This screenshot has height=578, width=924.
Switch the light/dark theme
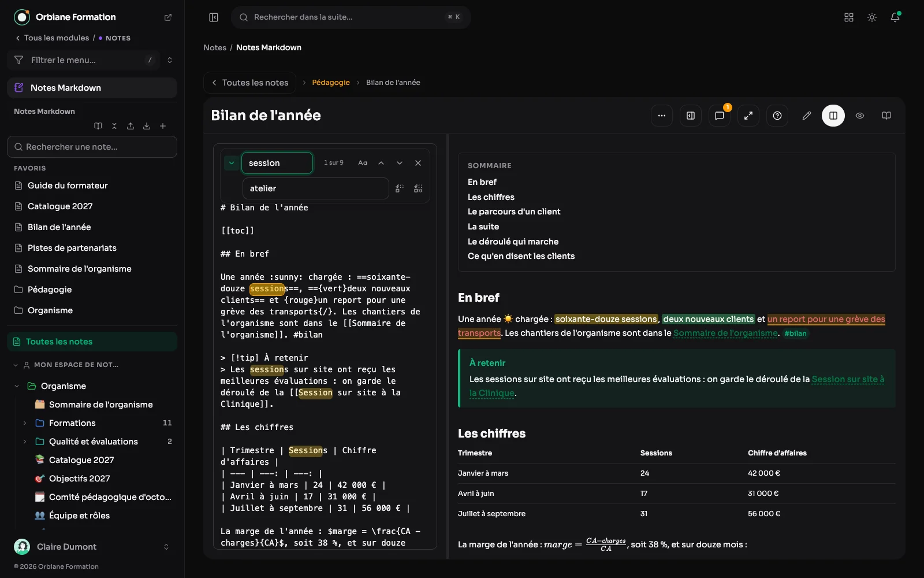[x=872, y=17]
